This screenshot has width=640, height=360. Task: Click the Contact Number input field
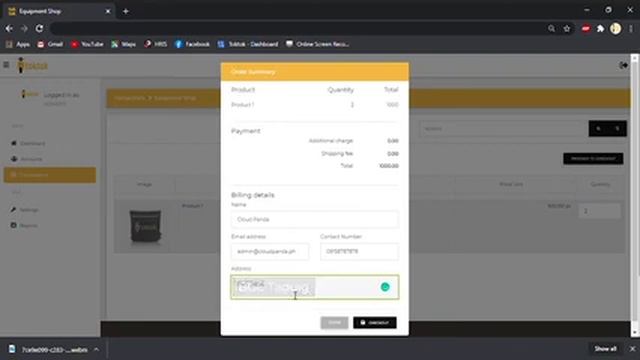tap(359, 251)
